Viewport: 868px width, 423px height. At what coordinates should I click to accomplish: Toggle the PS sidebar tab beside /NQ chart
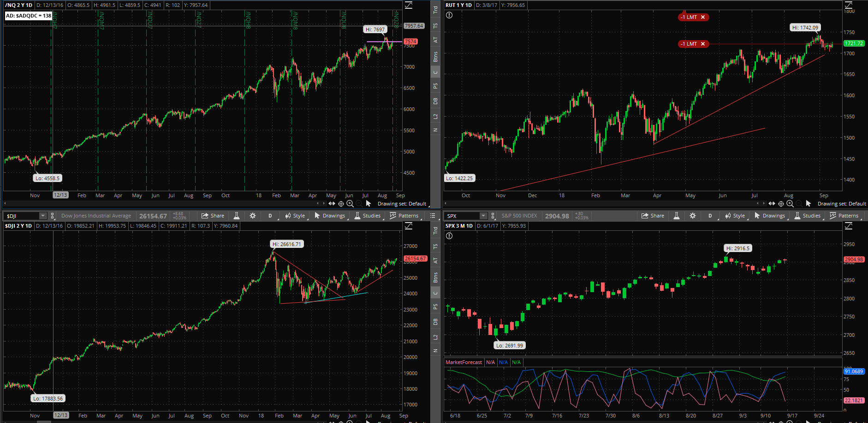coord(435,86)
